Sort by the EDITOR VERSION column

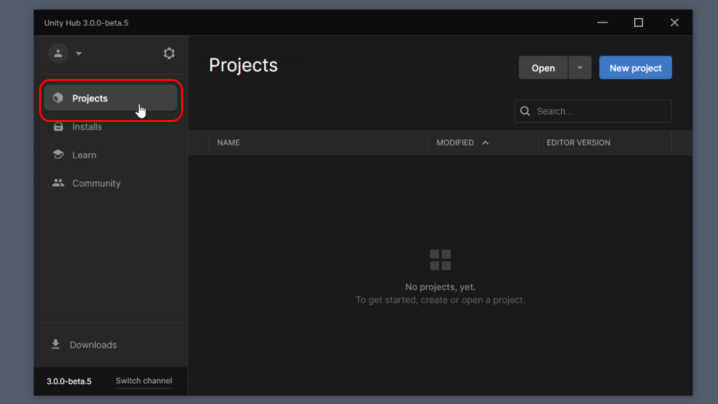point(578,142)
